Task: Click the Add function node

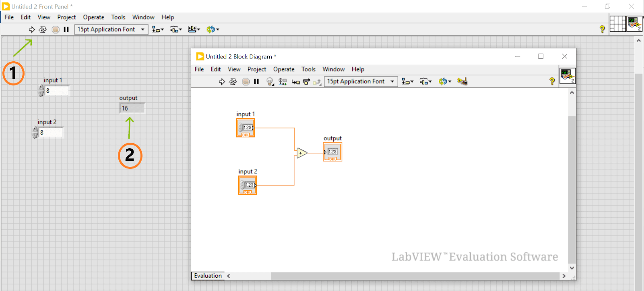Action: click(x=301, y=153)
